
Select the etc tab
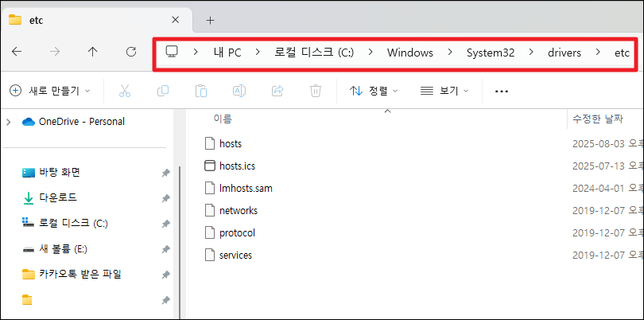tap(96, 21)
